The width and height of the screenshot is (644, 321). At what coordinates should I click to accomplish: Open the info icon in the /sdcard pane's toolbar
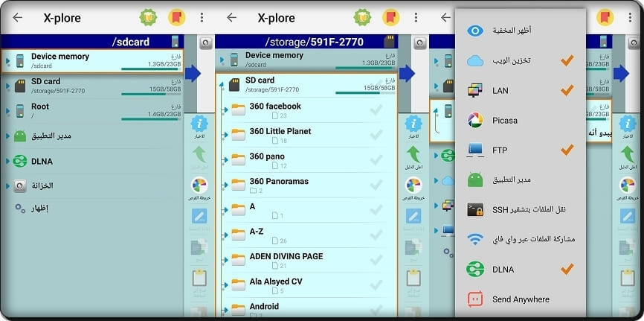pos(199,124)
